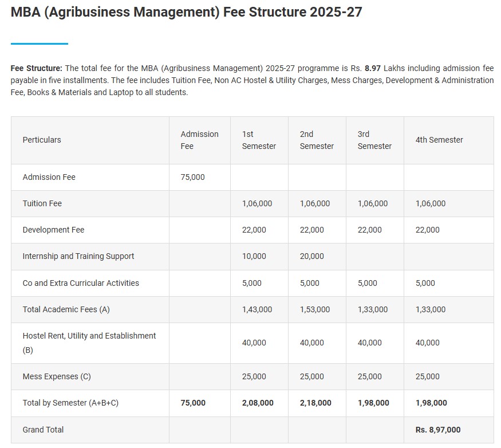Click the Hostel Rent, Utility and Establishment label
Image resolution: width=501 pixels, height=448 pixels.
coord(89,336)
